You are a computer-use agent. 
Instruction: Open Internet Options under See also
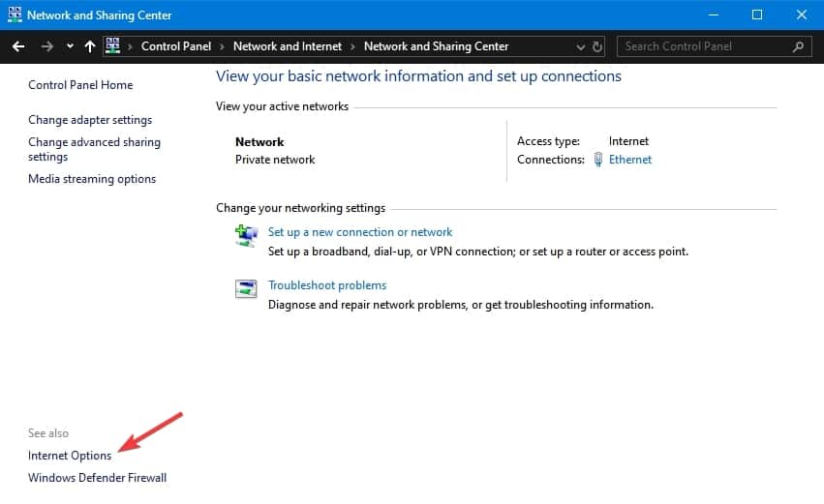click(70, 456)
